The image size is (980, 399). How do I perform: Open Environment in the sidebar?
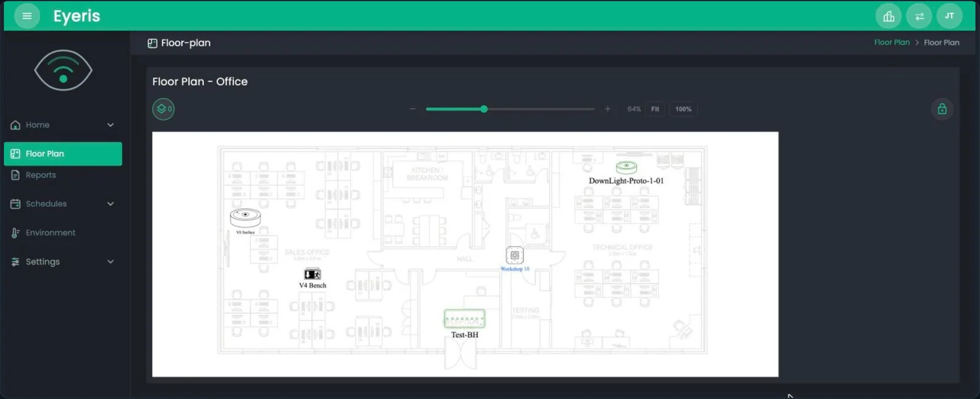point(50,233)
